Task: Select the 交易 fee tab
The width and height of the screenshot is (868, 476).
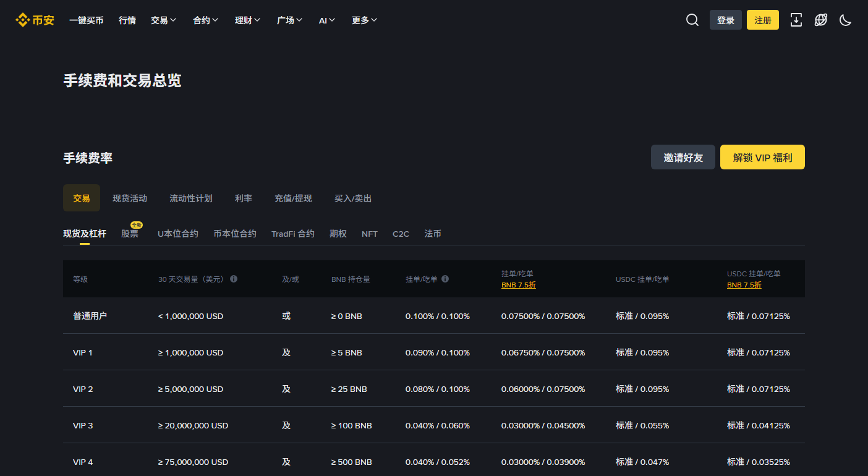Action: coord(82,198)
